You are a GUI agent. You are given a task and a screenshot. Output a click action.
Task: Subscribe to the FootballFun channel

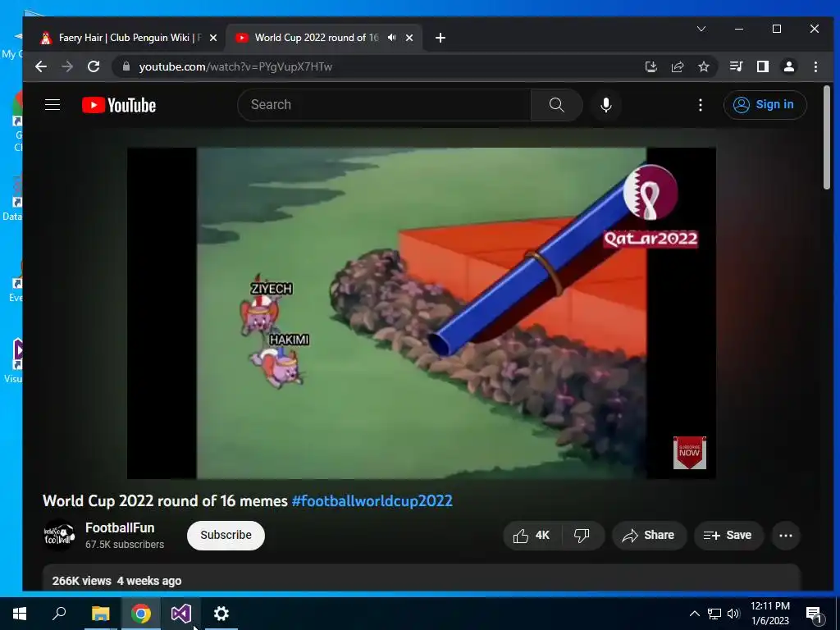[x=226, y=535]
